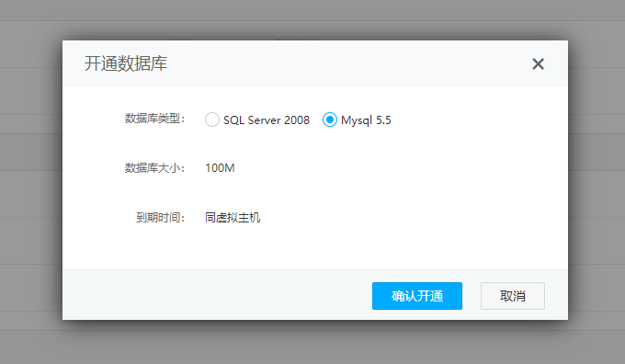The height and width of the screenshot is (364, 625).
Task: Click the "Mysql 5.5" option label text
Action: point(366,120)
